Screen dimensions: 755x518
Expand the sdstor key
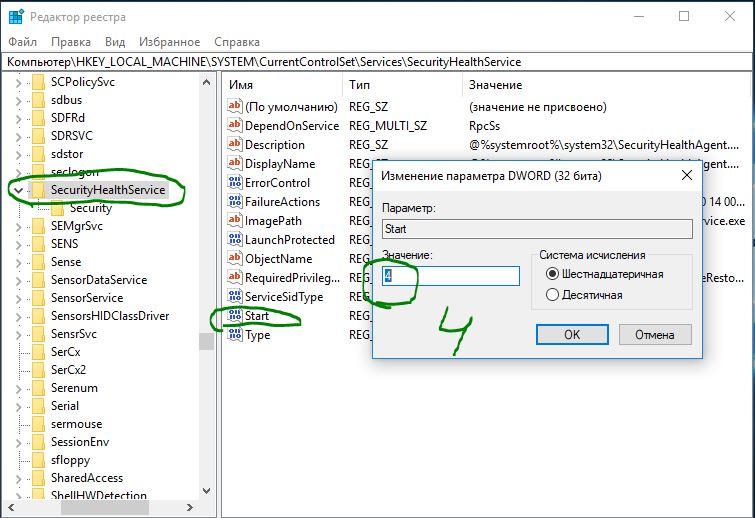[x=18, y=155]
